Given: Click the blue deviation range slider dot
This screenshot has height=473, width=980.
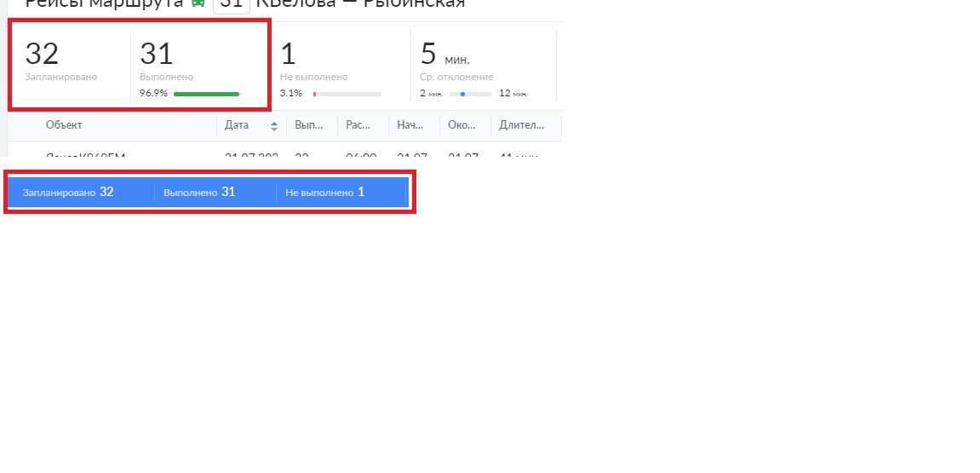Looking at the screenshot, I should (x=462, y=94).
